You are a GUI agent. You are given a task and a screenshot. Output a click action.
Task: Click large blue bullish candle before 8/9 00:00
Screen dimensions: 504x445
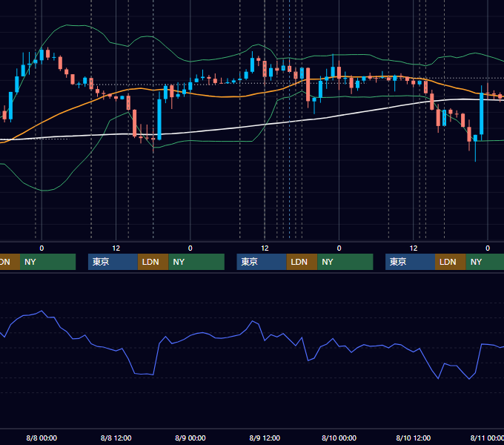tap(159, 119)
